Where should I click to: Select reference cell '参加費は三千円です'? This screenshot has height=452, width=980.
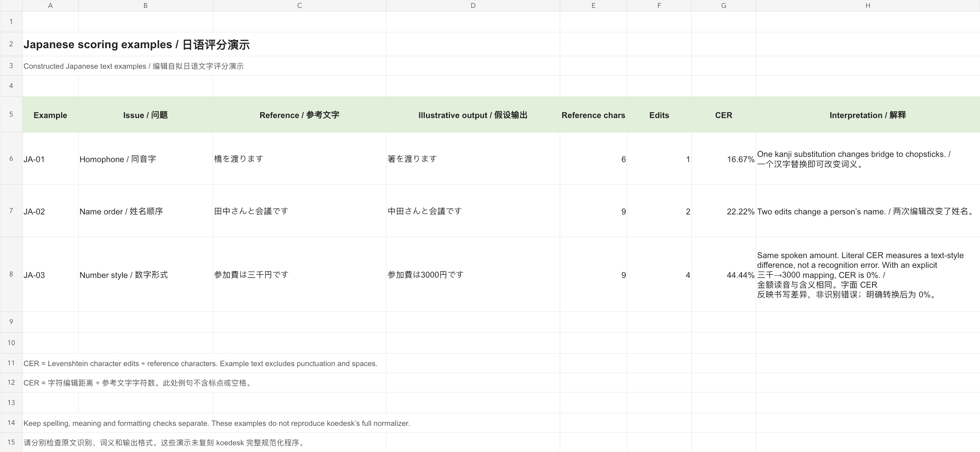(x=299, y=275)
